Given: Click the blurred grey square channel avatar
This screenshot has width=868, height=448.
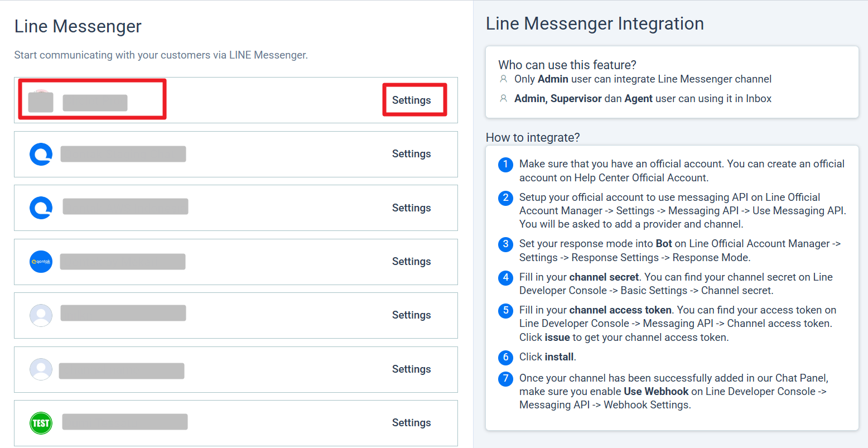Looking at the screenshot, I should tap(41, 102).
